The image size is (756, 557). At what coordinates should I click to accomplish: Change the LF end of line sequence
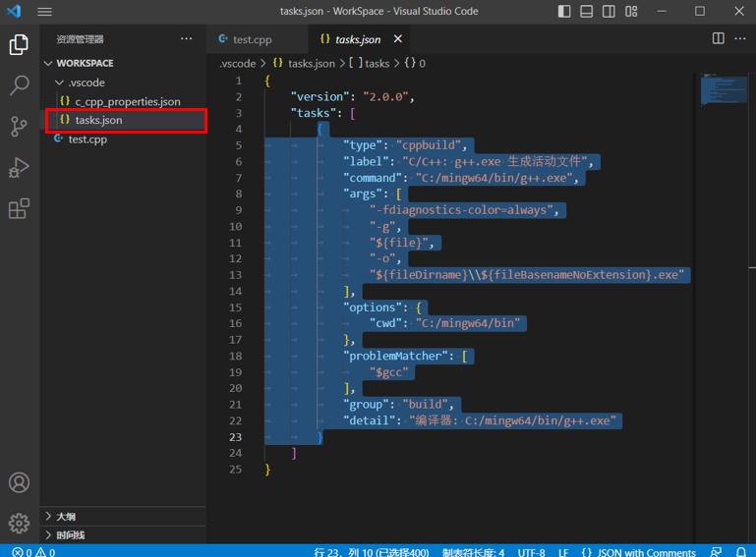tap(563, 552)
